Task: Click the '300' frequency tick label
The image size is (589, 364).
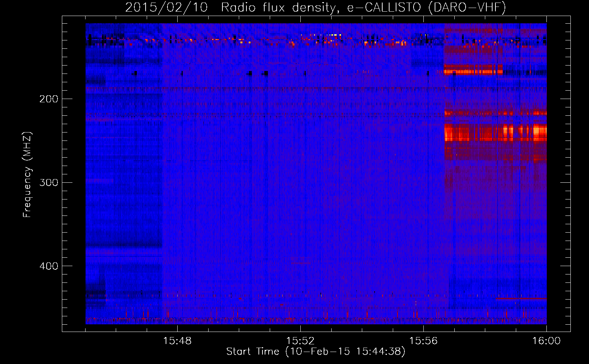Action: pos(49,182)
